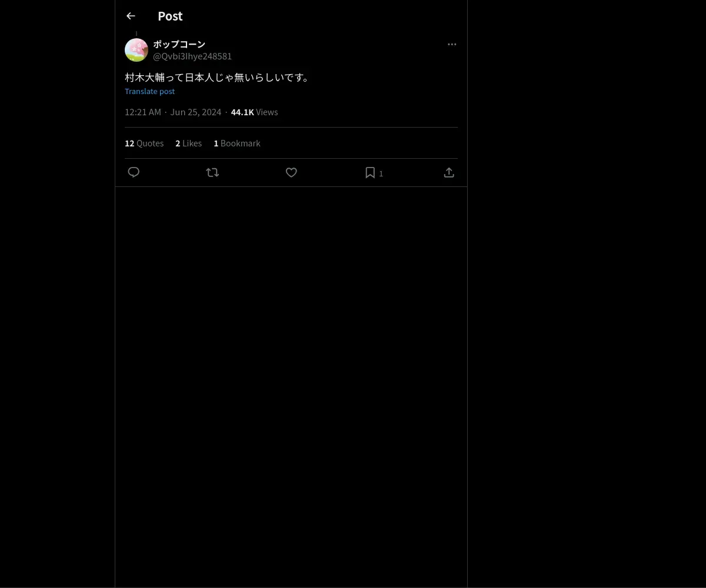Click the Post heading at the top
706x588 pixels.
(x=170, y=16)
